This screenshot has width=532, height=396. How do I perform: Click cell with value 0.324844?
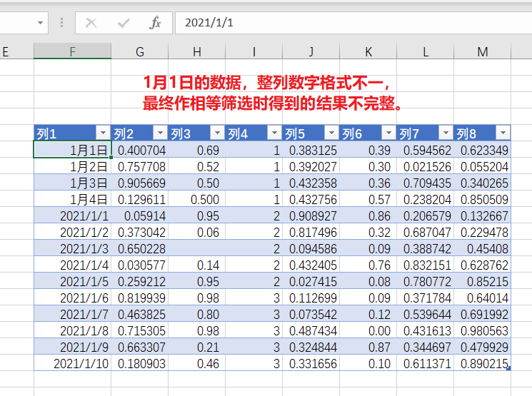[x=311, y=347]
